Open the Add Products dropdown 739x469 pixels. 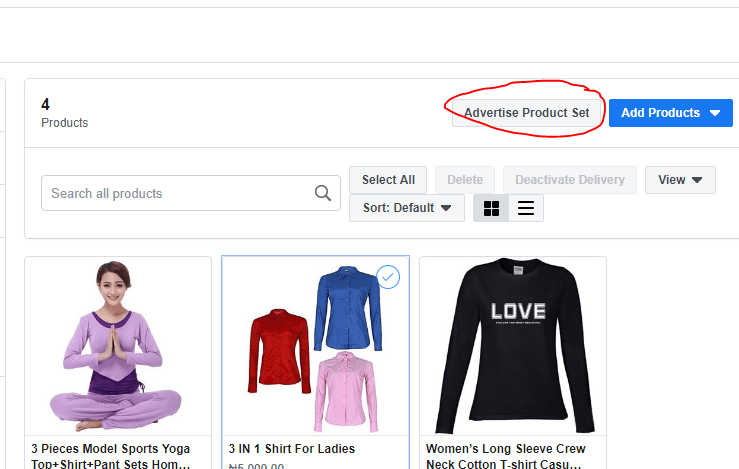[x=671, y=113]
